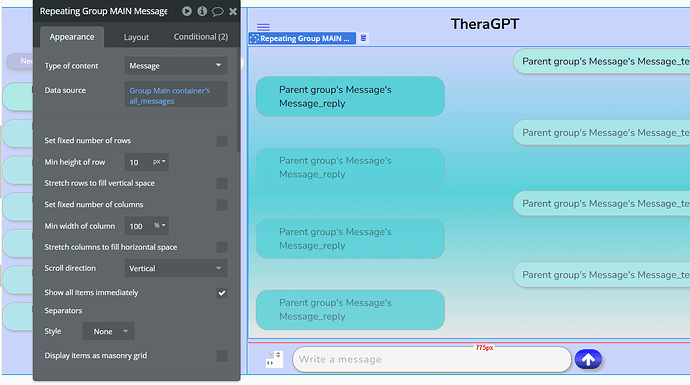Switch to the Appearance tab

point(72,37)
